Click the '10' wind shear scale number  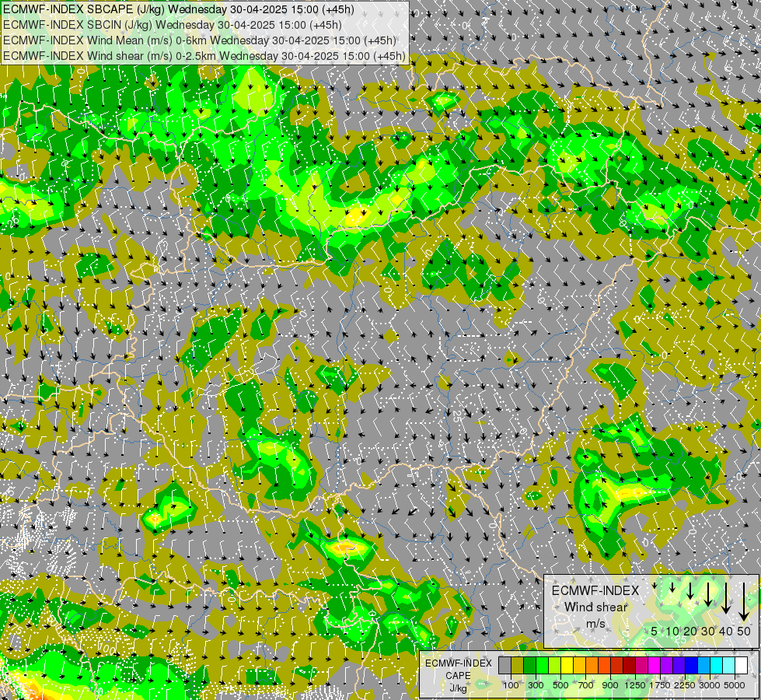point(672,631)
